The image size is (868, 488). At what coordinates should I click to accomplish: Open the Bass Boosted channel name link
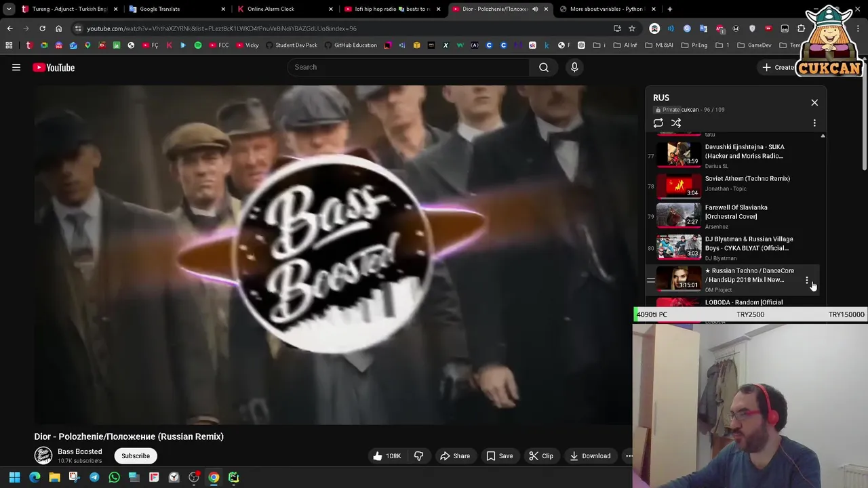[80, 451]
